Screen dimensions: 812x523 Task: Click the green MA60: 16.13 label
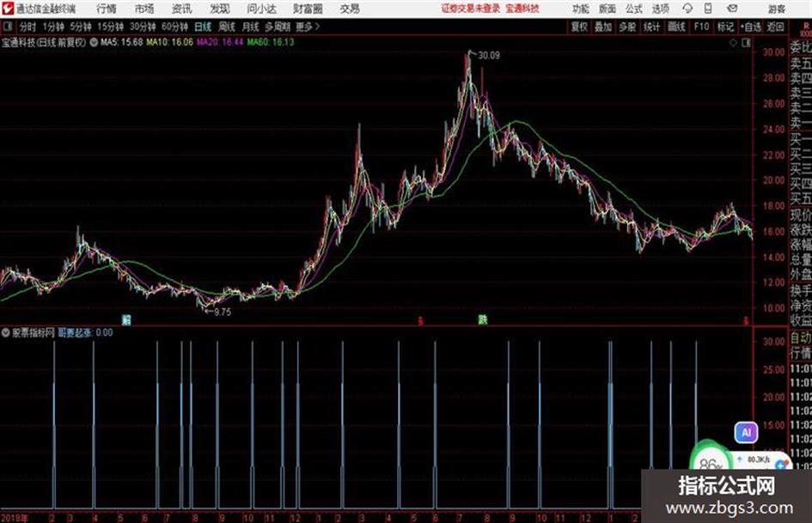pos(271,42)
